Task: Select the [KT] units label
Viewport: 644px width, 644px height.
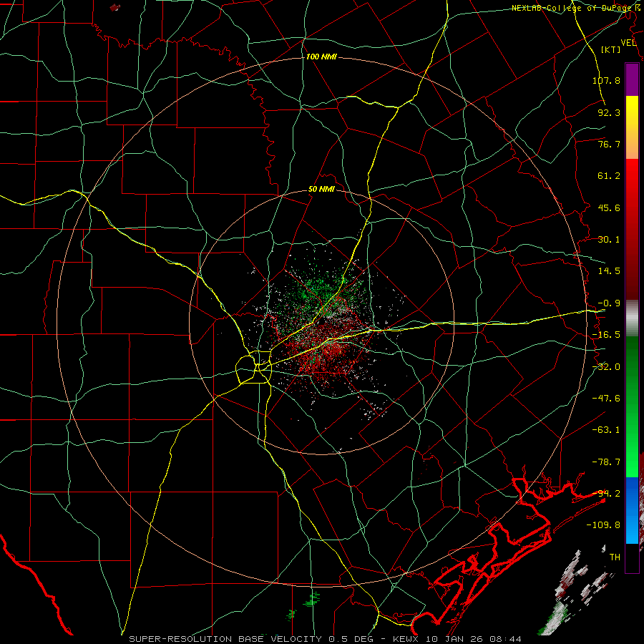Action: [610, 49]
